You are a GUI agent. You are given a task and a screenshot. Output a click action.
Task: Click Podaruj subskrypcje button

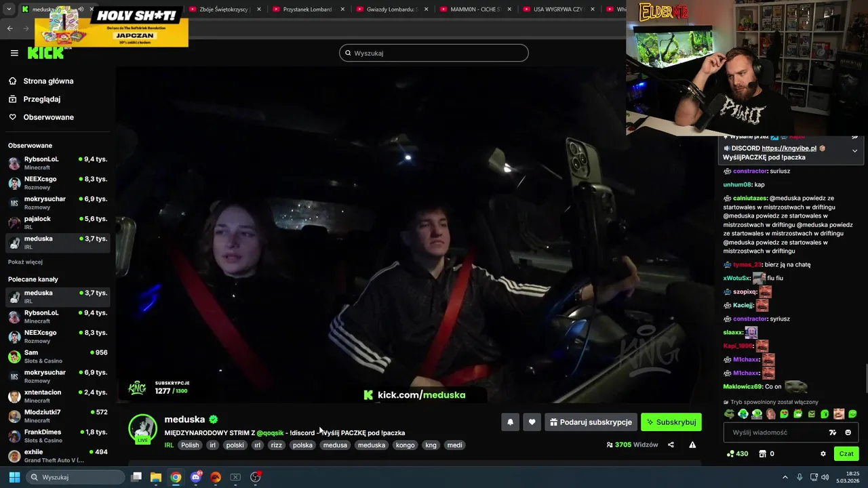(x=591, y=422)
